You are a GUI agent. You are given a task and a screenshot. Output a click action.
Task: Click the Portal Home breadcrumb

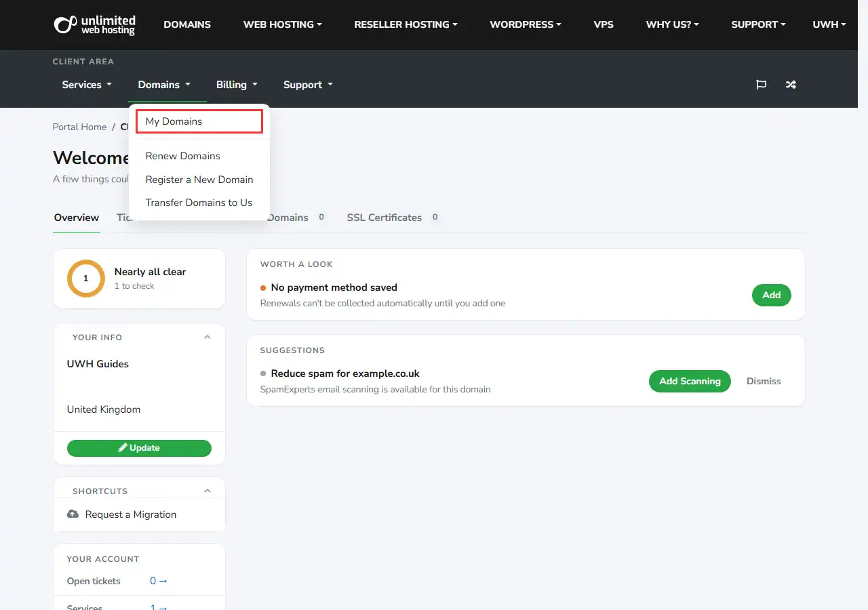tap(80, 127)
